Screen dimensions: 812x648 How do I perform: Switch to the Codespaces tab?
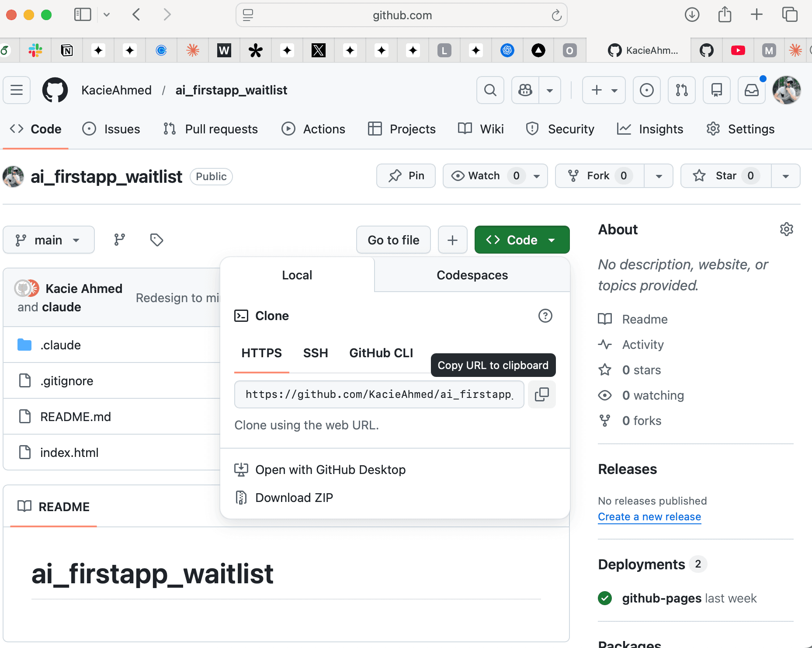tap(472, 275)
